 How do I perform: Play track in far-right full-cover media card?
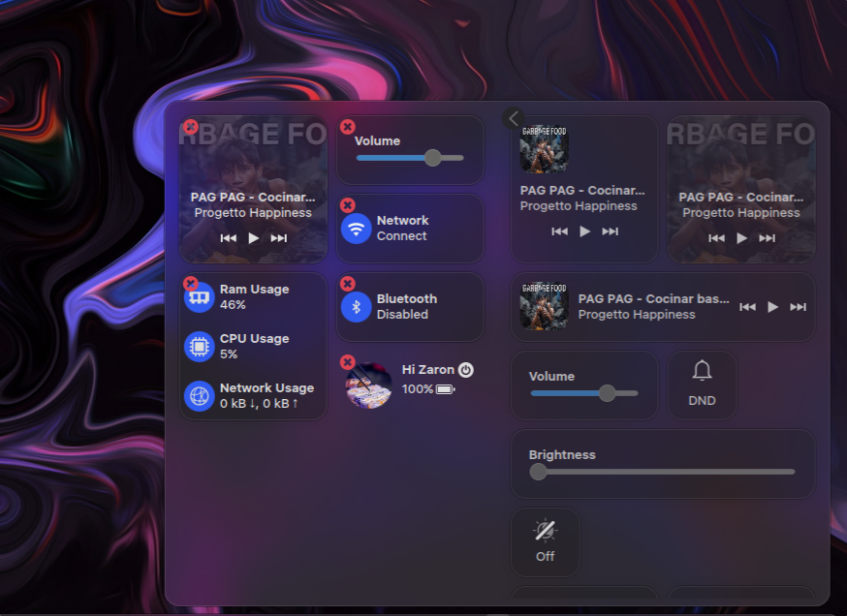point(741,238)
